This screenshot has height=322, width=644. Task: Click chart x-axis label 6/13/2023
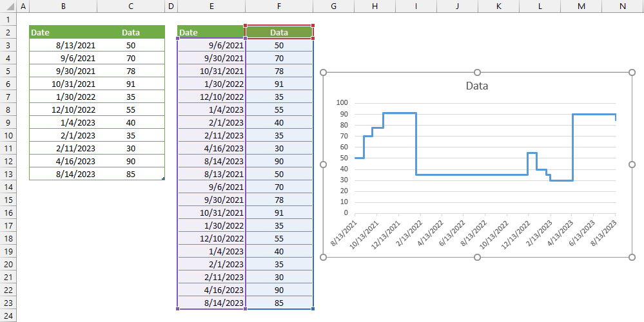click(582, 232)
